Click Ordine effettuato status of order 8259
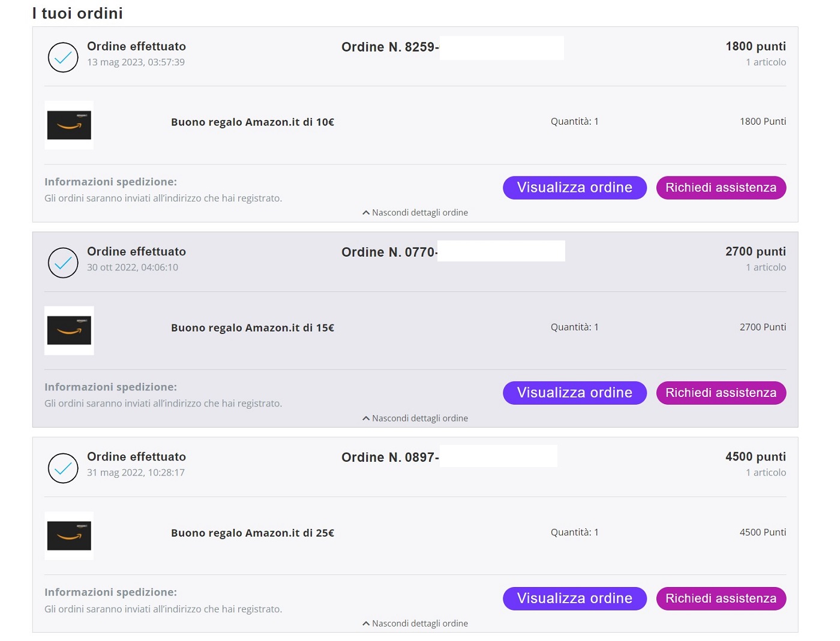This screenshot has width=840, height=641. click(x=136, y=46)
